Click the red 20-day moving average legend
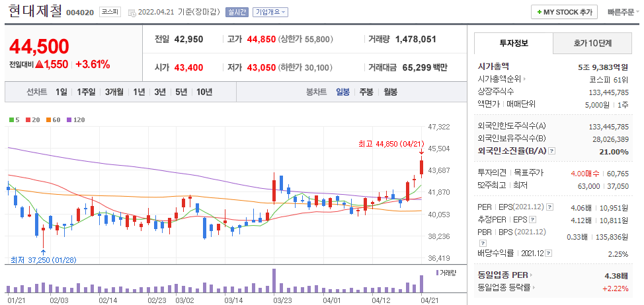Viewport: 644px width, 305px height. pyautogui.click(x=32, y=120)
